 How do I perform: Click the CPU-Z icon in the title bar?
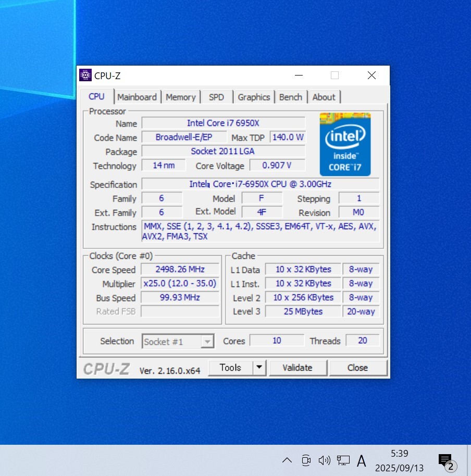[85, 76]
